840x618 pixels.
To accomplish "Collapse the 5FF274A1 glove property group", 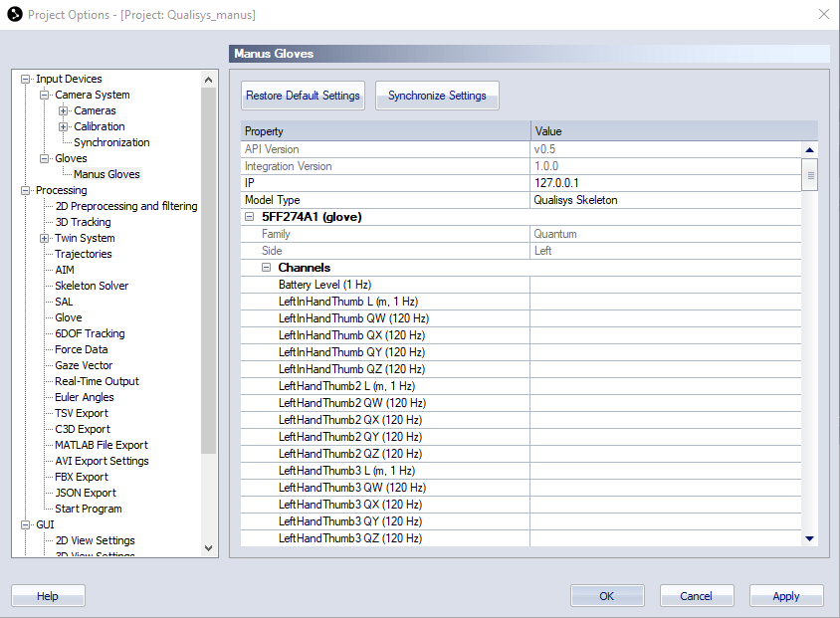I will [250, 217].
